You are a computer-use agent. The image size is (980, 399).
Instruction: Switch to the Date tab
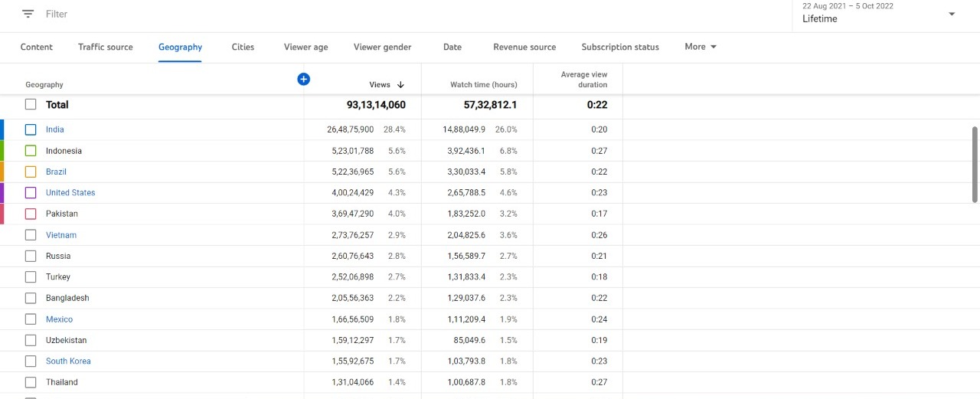452,47
